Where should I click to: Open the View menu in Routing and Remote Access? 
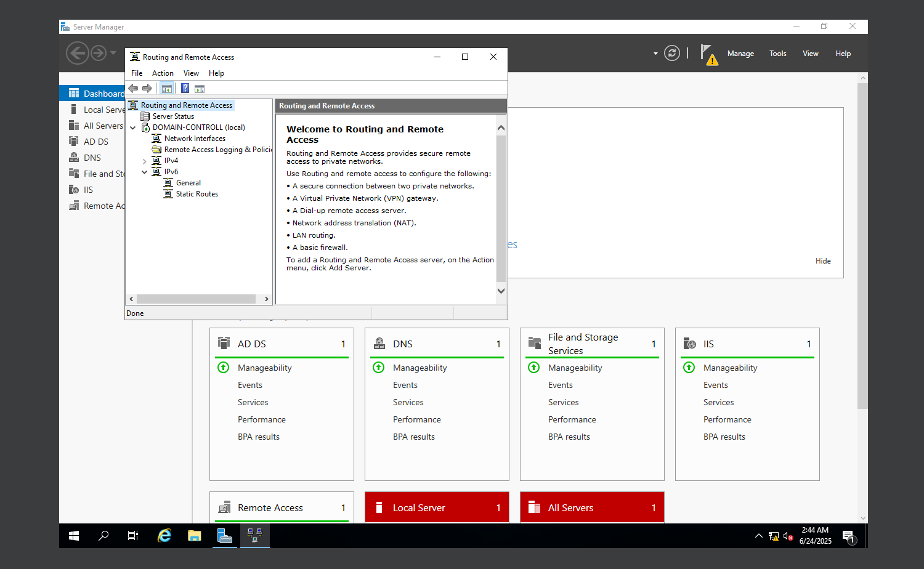click(x=191, y=73)
